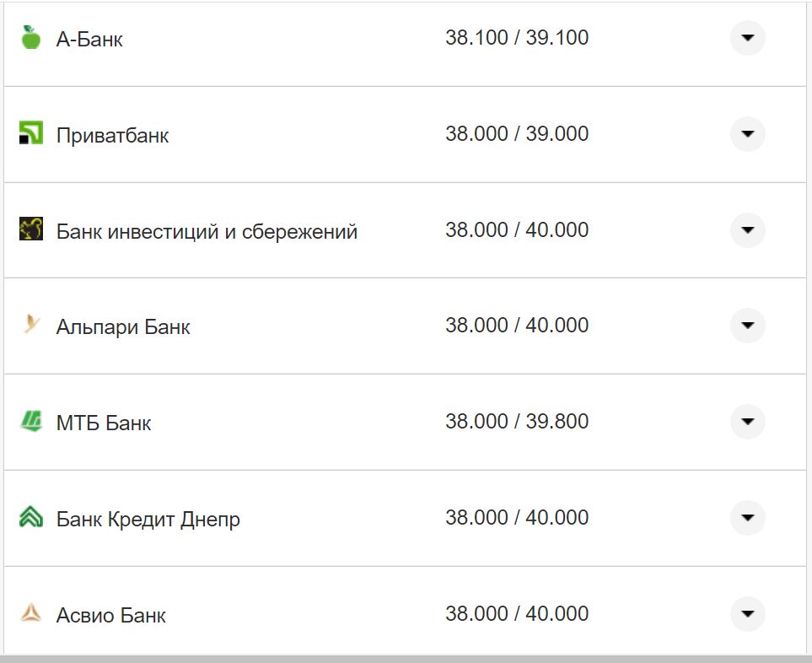The height and width of the screenshot is (663, 812).
Task: Click the МТБ Банк rate 38.000 / 39.800
Action: [517, 421]
